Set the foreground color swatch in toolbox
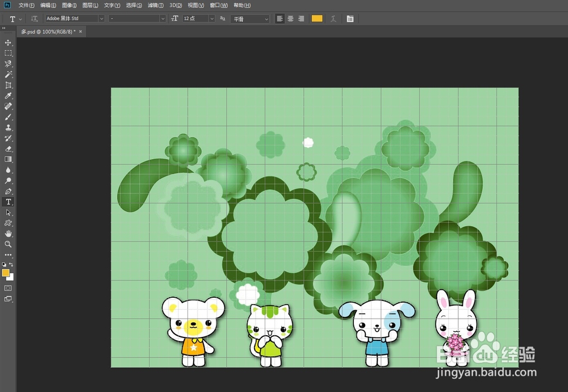 (6, 273)
